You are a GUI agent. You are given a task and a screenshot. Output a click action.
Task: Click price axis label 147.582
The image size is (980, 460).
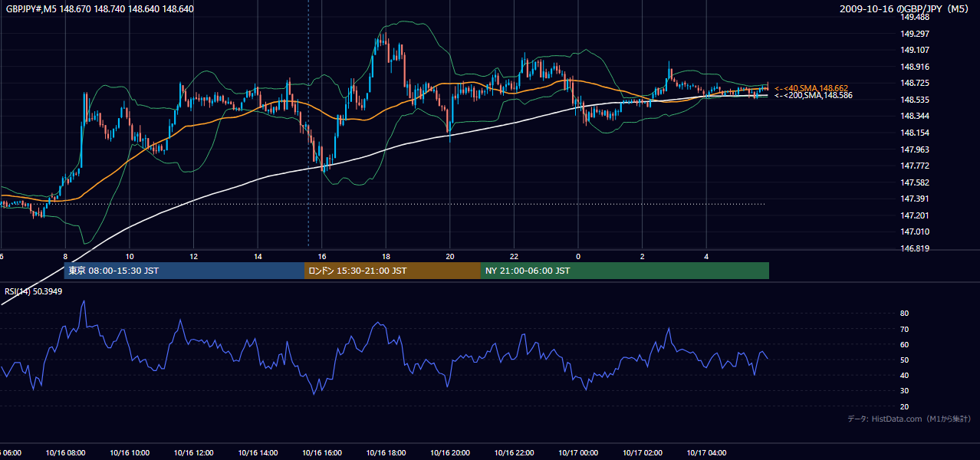pos(915,182)
